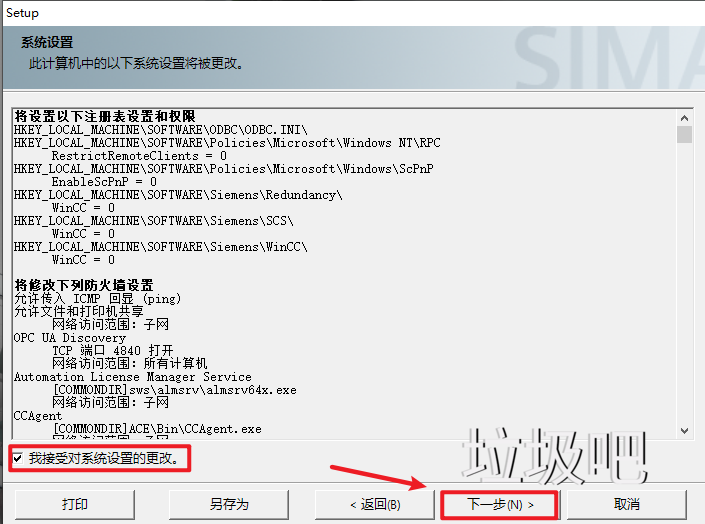Click the OPC UA Discovery entry
The width and height of the screenshot is (705, 524).
pyautogui.click(x=70, y=338)
